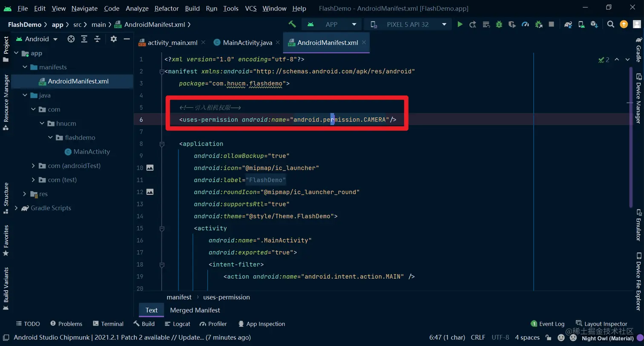644x346 pixels.
Task: Open the VCS menu
Action: tap(251, 8)
